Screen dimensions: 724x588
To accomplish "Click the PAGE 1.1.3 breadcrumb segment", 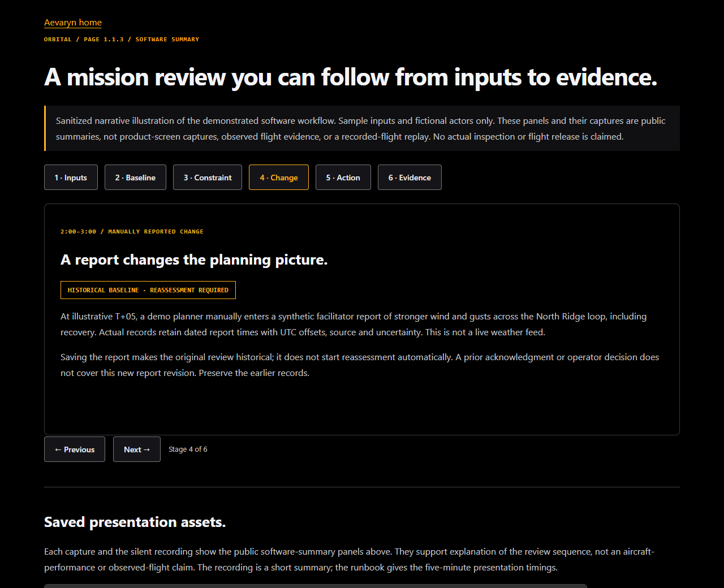I will tap(104, 40).
